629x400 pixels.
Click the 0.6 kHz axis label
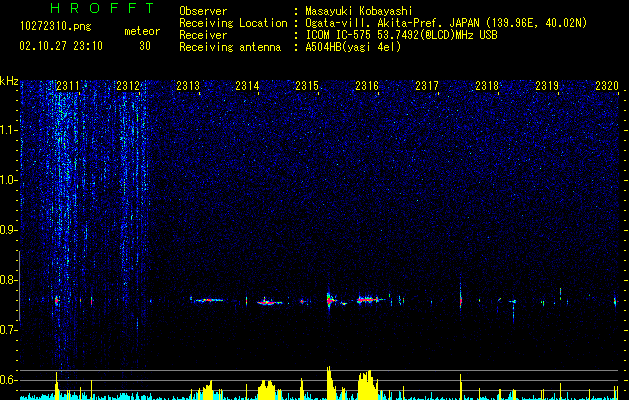pyautogui.click(x=8, y=380)
